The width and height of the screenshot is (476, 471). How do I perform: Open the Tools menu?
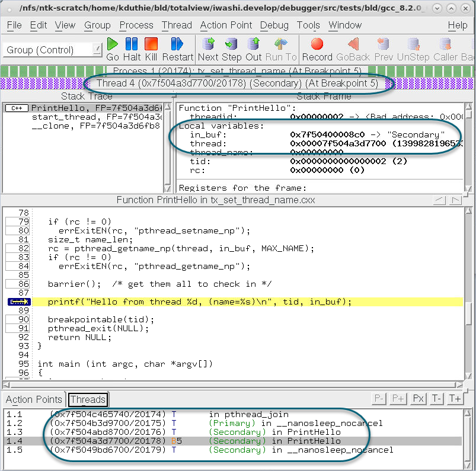pos(308,25)
